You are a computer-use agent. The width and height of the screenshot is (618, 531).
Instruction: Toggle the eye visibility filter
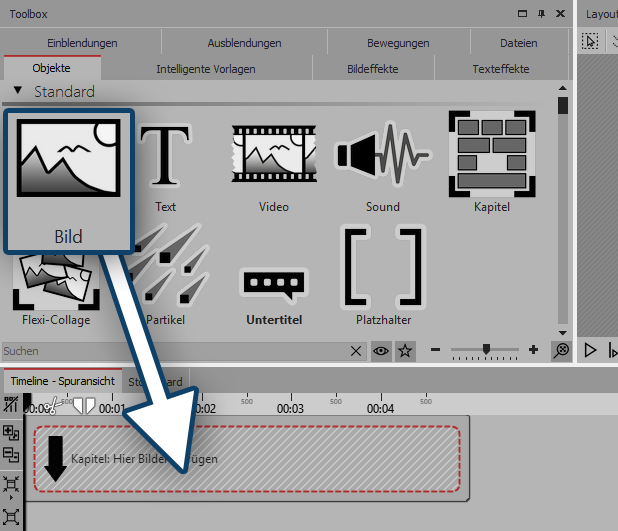381,351
